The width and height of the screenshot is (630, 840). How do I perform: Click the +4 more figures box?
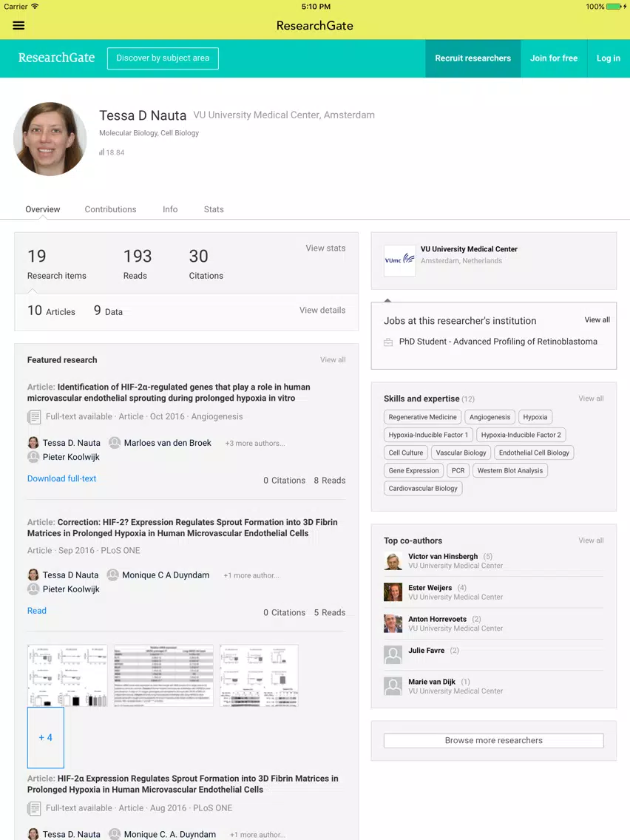point(46,738)
